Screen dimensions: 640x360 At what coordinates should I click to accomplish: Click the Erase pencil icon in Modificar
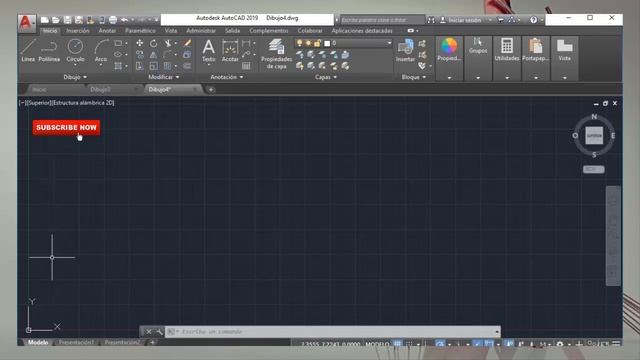(x=187, y=43)
